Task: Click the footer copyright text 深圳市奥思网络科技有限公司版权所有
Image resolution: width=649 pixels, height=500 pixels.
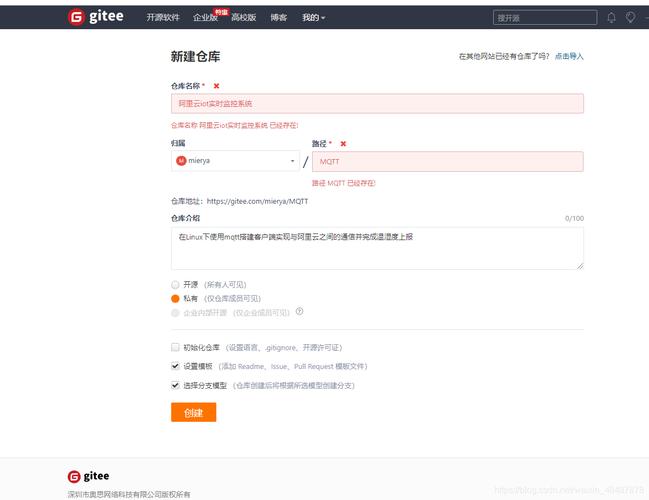Action: point(129,494)
